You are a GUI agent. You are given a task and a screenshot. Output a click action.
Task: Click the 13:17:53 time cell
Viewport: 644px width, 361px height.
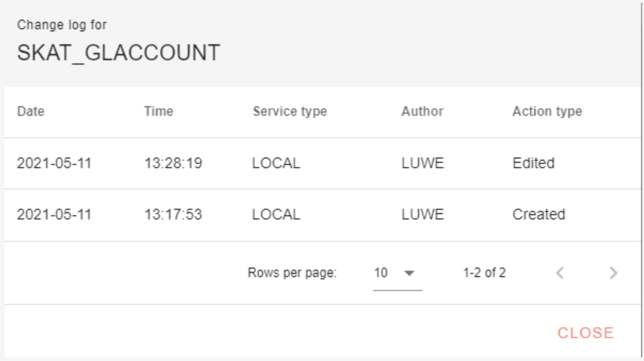[x=173, y=214]
